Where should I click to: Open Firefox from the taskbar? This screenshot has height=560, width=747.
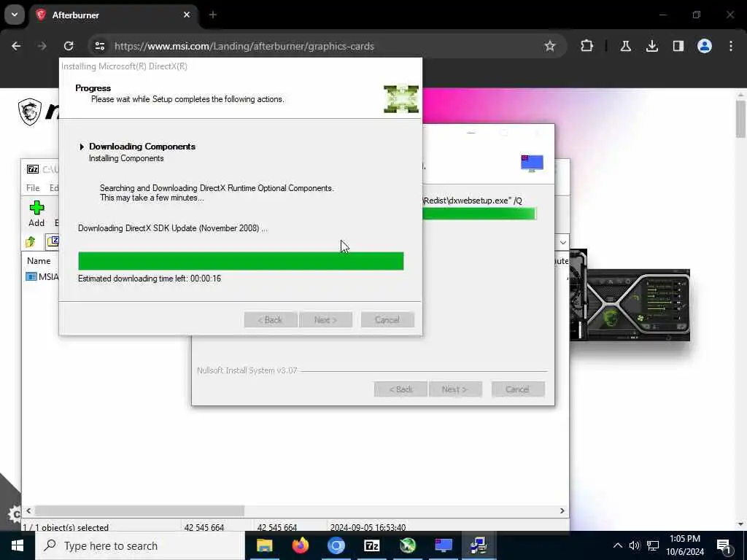coord(300,545)
